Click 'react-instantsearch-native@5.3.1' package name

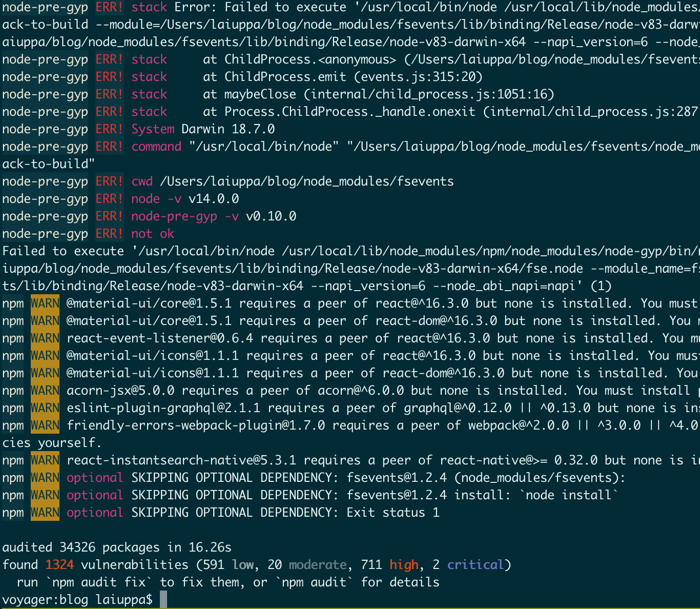point(181,460)
